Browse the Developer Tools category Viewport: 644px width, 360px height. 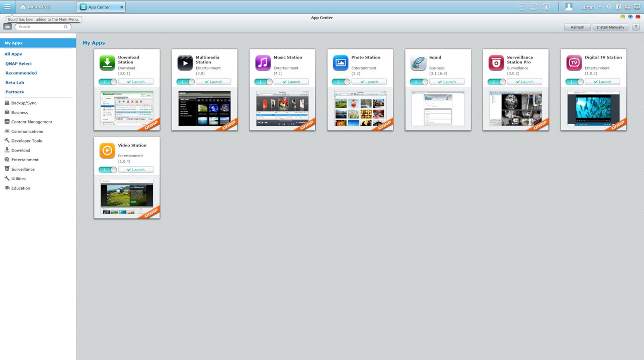pyautogui.click(x=27, y=140)
